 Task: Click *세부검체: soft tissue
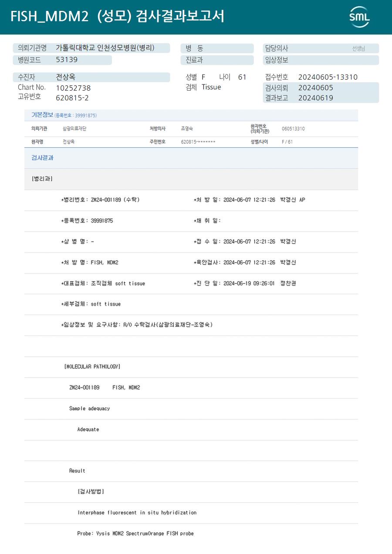point(91,304)
